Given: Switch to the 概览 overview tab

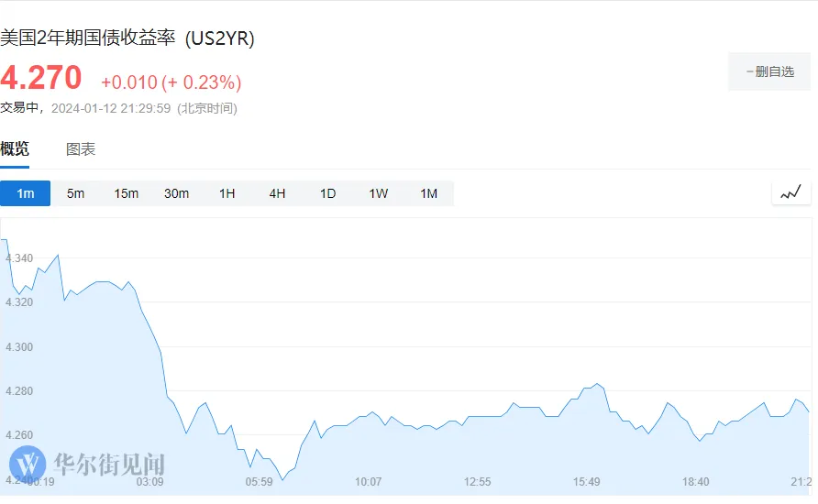Looking at the screenshot, I should [x=15, y=149].
